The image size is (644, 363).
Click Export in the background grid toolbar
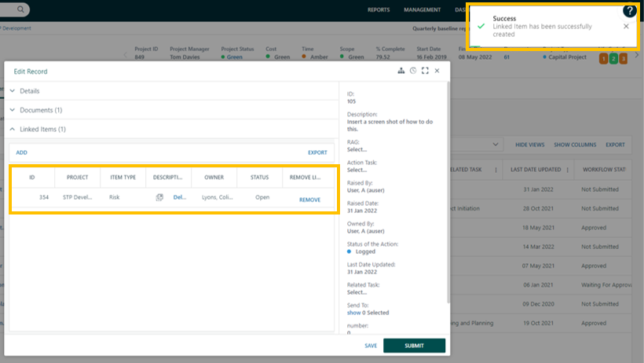tap(615, 145)
